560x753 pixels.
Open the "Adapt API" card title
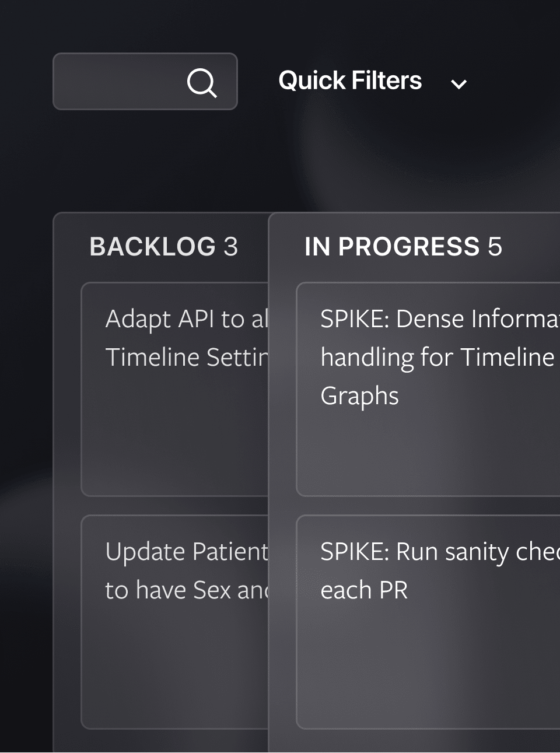[x=186, y=319]
